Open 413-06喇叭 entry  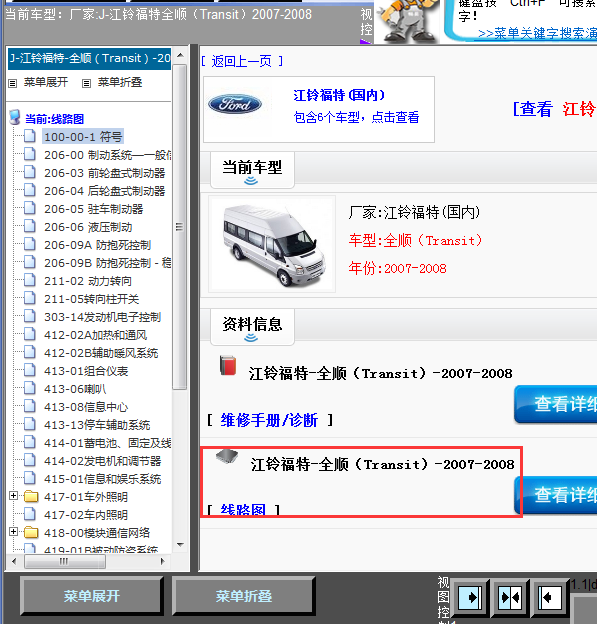pos(75,389)
